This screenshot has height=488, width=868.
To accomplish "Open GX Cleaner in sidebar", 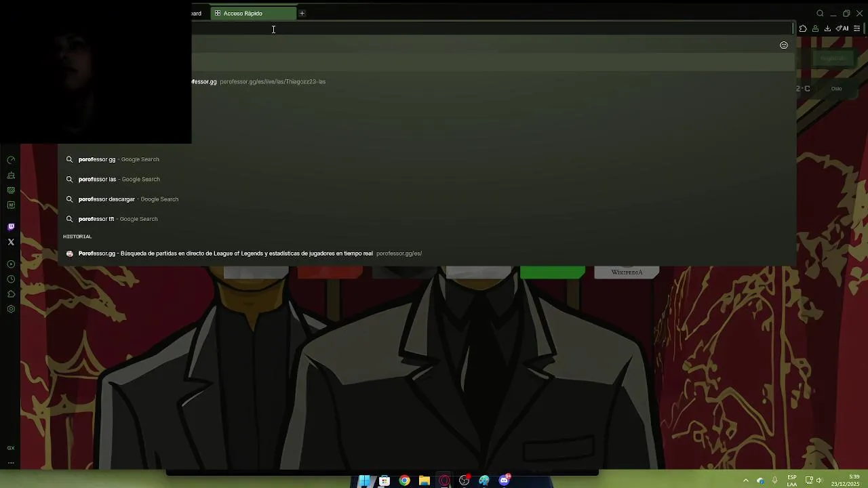I will click(x=11, y=175).
